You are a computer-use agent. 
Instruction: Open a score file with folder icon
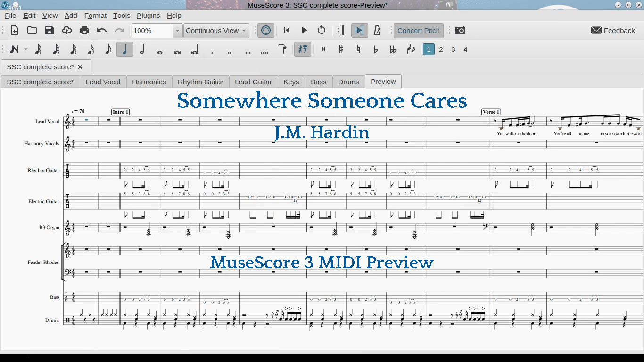32,31
